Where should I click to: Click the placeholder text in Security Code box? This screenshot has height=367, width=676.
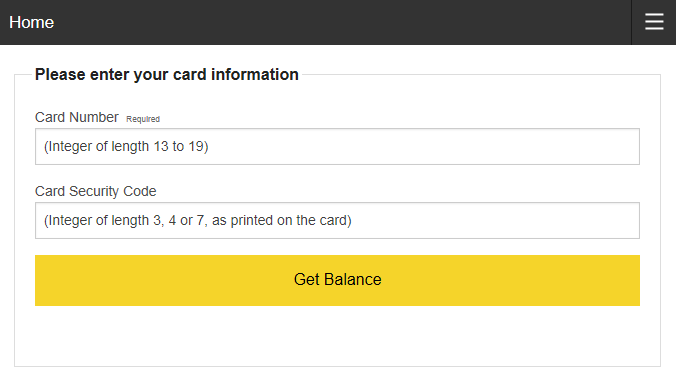pos(197,220)
